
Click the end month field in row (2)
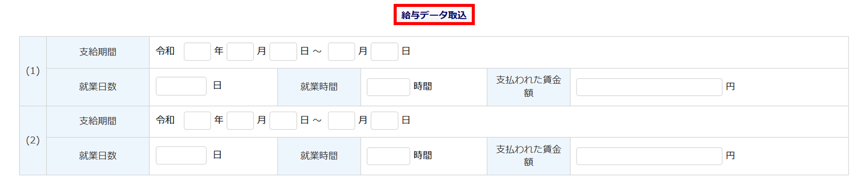coord(341,121)
